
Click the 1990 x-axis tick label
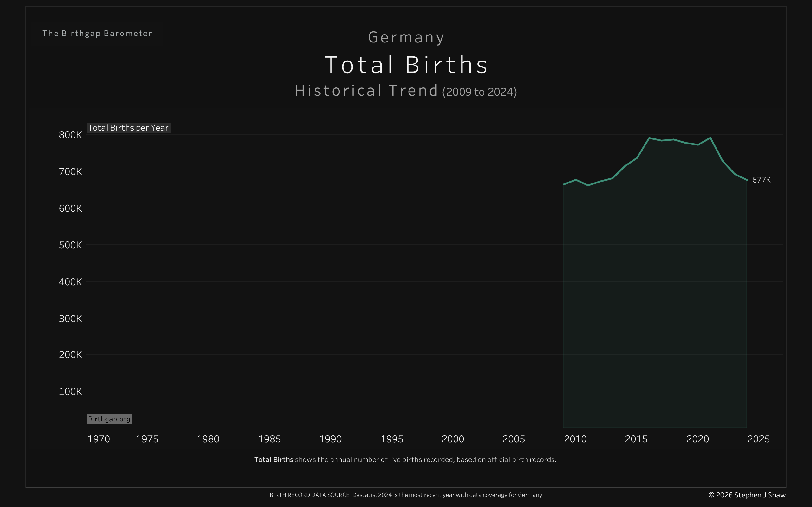coord(330,439)
